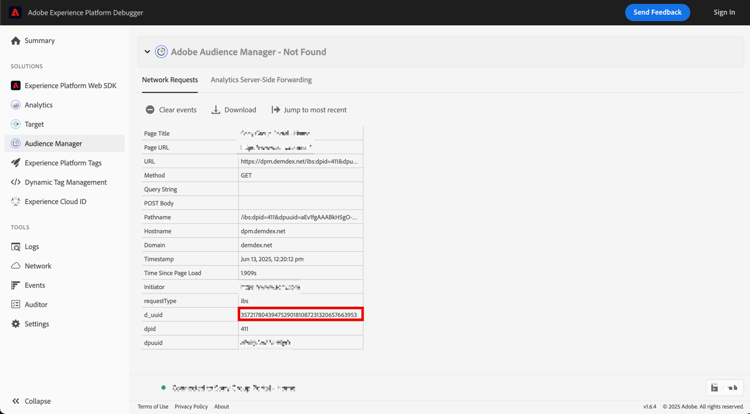This screenshot has width=750, height=414.
Task: Click the requestType value ibs
Action: (x=244, y=301)
